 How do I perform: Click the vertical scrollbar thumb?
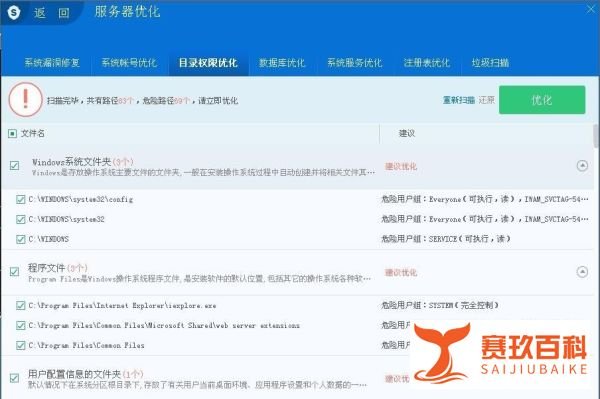pos(596,136)
